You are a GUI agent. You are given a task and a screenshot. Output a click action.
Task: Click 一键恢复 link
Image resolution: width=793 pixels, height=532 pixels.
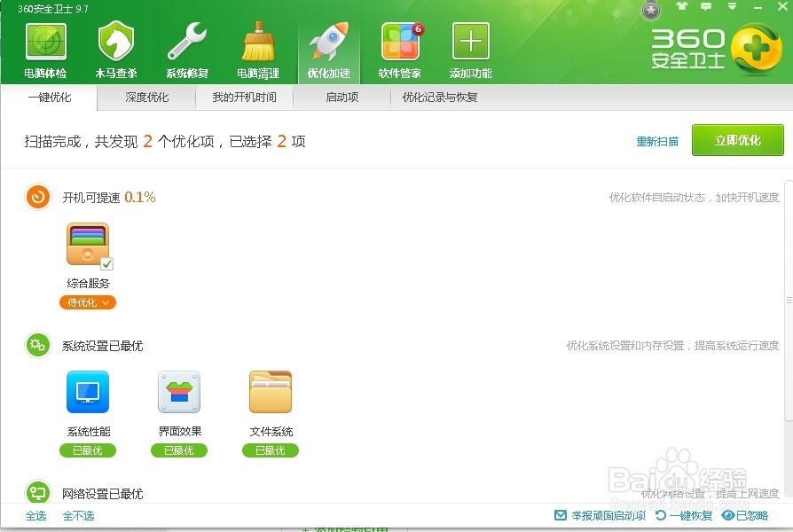(684, 516)
